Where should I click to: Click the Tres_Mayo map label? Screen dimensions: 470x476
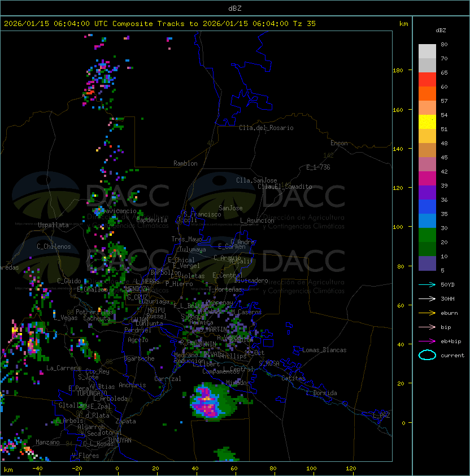click(186, 239)
